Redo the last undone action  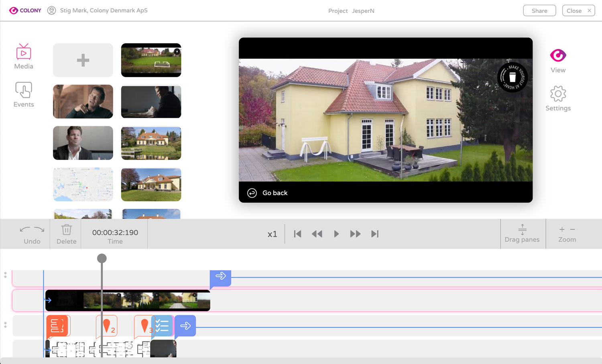tap(39, 229)
